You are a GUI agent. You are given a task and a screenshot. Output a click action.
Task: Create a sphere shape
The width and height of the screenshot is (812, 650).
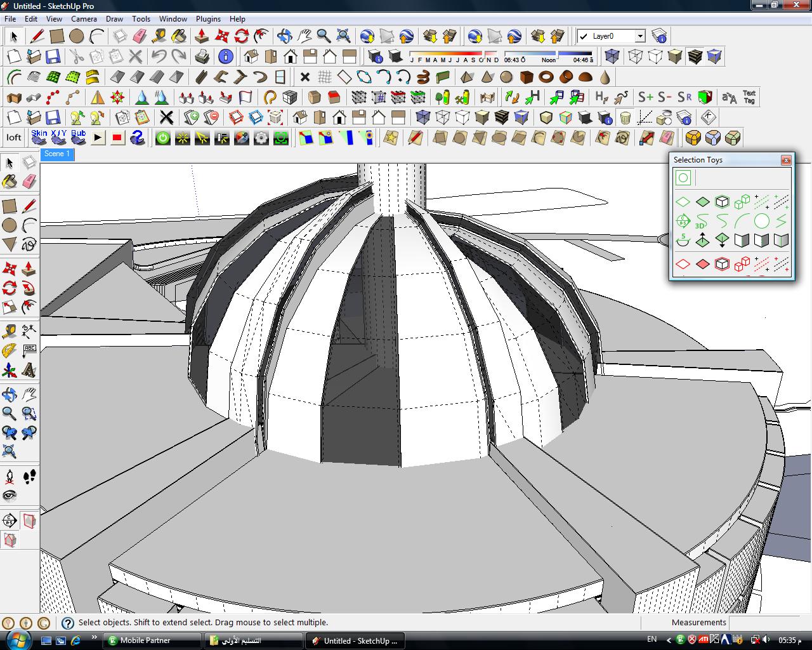506,77
